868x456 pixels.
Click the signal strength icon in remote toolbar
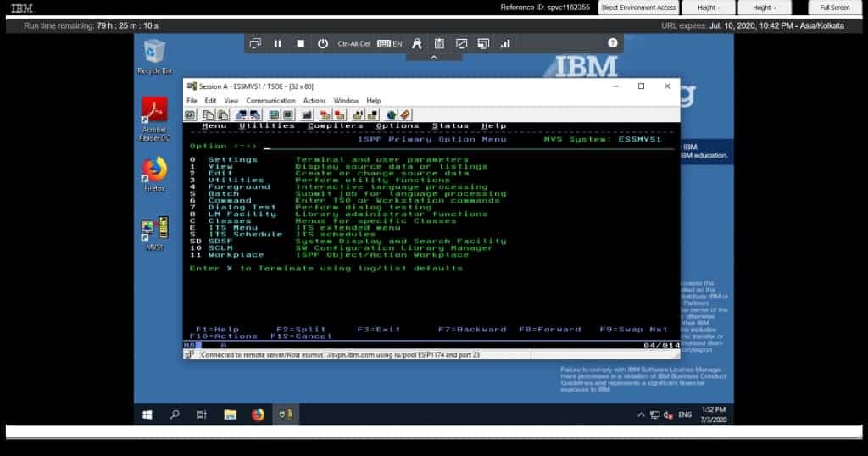click(x=505, y=44)
